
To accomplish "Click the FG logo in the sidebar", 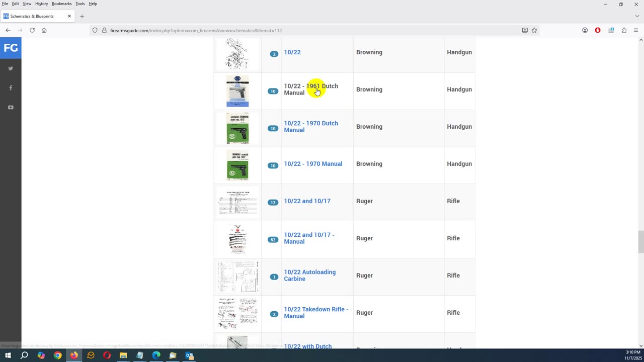I will coord(11,48).
